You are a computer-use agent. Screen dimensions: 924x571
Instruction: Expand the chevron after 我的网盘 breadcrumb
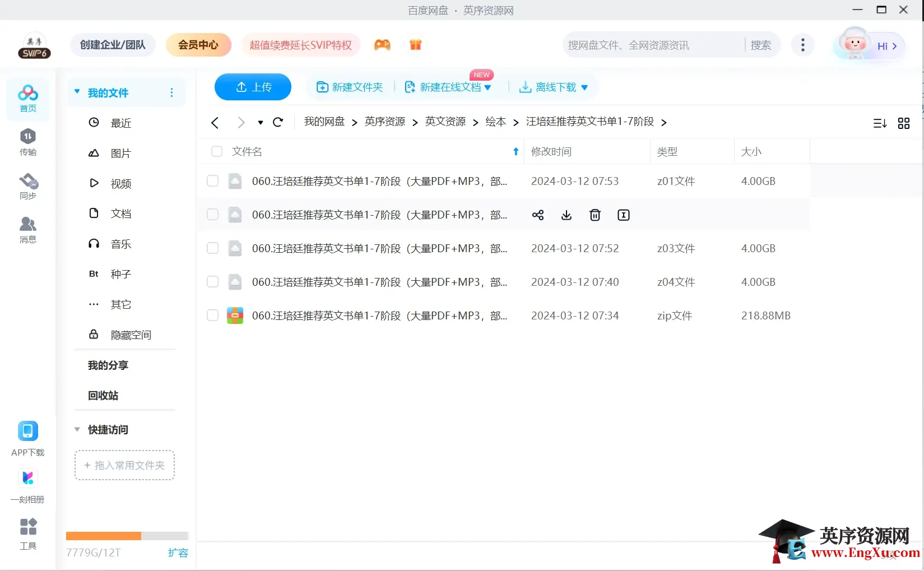point(355,123)
